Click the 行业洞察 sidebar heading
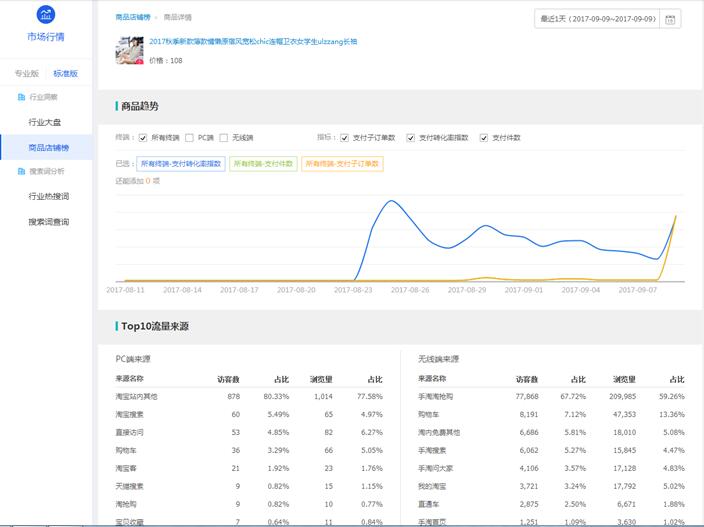This screenshot has height=527, width=704. point(44,97)
